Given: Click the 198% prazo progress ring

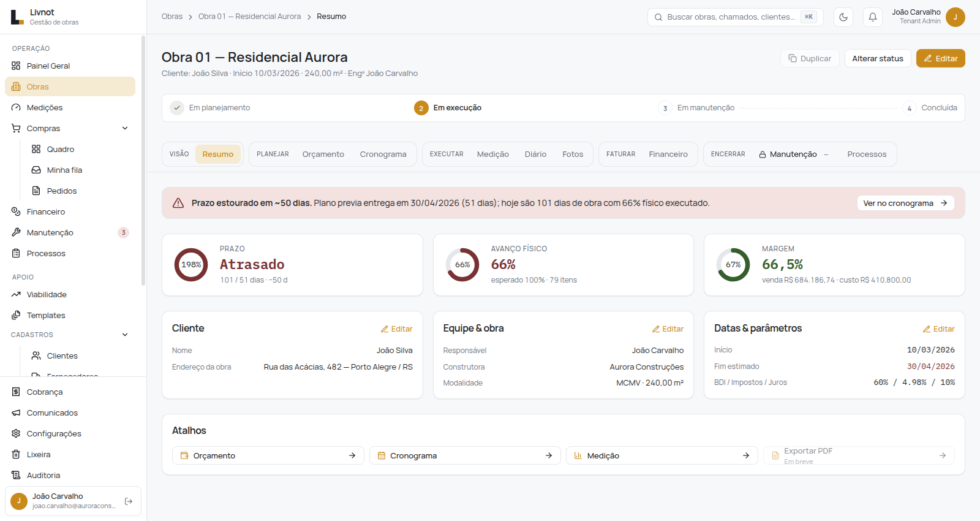Looking at the screenshot, I should coord(191,265).
